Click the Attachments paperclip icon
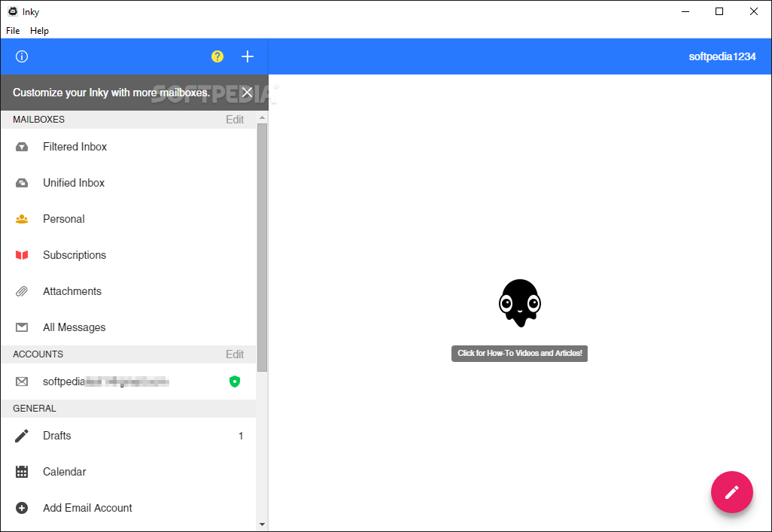 tap(22, 291)
